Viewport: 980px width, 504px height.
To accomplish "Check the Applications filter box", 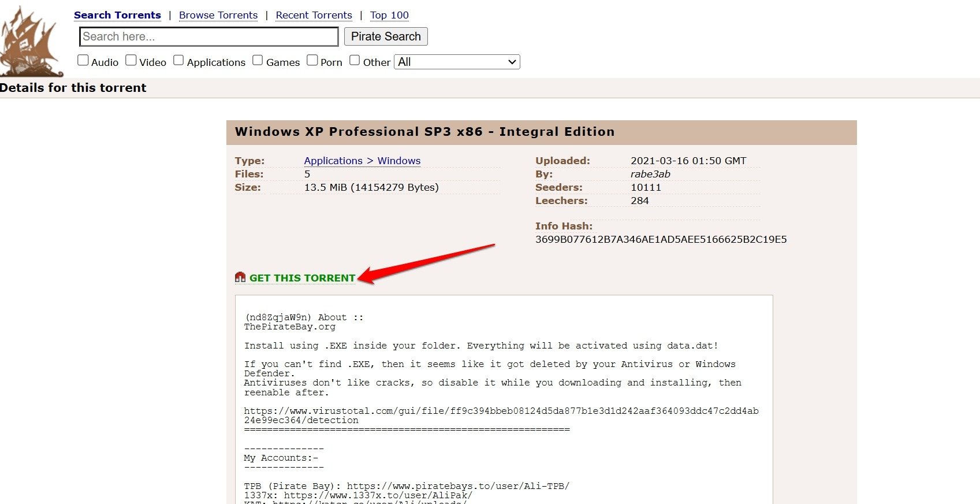I will click(178, 60).
